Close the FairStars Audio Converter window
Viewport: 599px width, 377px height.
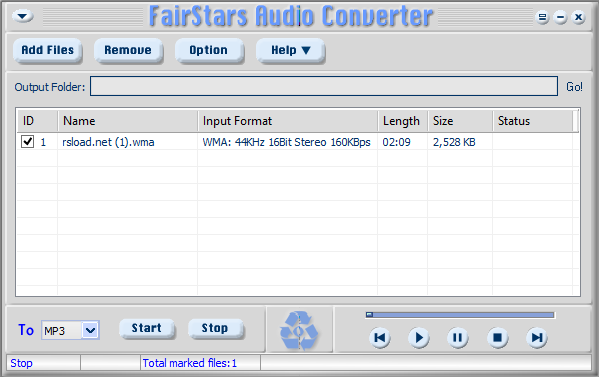coord(579,17)
